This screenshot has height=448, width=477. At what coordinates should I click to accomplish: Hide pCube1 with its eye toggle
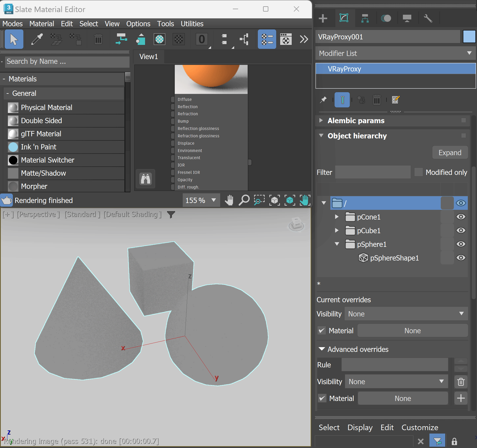tap(461, 230)
